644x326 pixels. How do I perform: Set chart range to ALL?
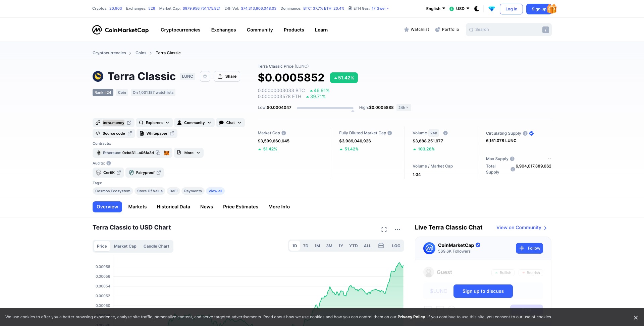click(x=368, y=246)
